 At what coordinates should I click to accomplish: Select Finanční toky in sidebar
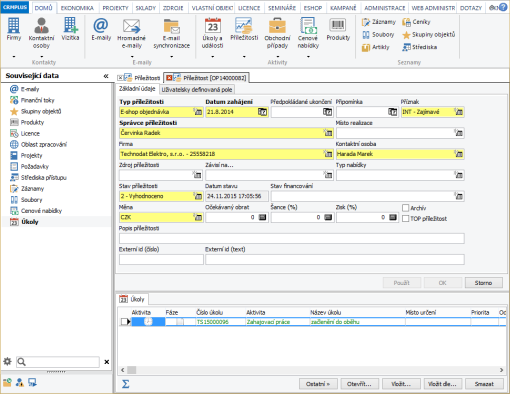(32, 100)
